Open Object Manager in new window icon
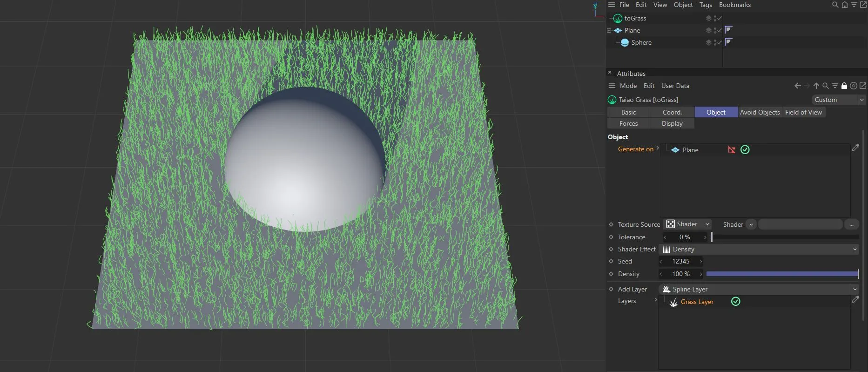This screenshot has width=868, height=372. (863, 5)
